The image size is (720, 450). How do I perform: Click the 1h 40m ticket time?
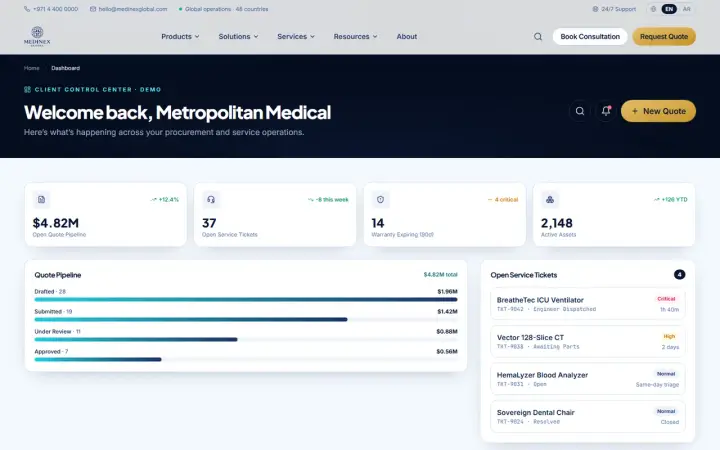(669, 309)
